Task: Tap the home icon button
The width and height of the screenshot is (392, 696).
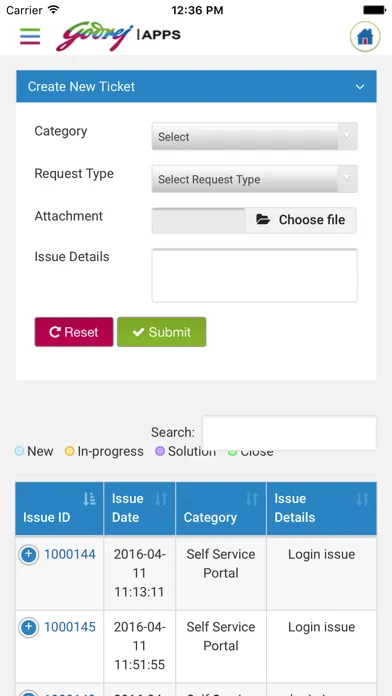Action: (x=365, y=36)
